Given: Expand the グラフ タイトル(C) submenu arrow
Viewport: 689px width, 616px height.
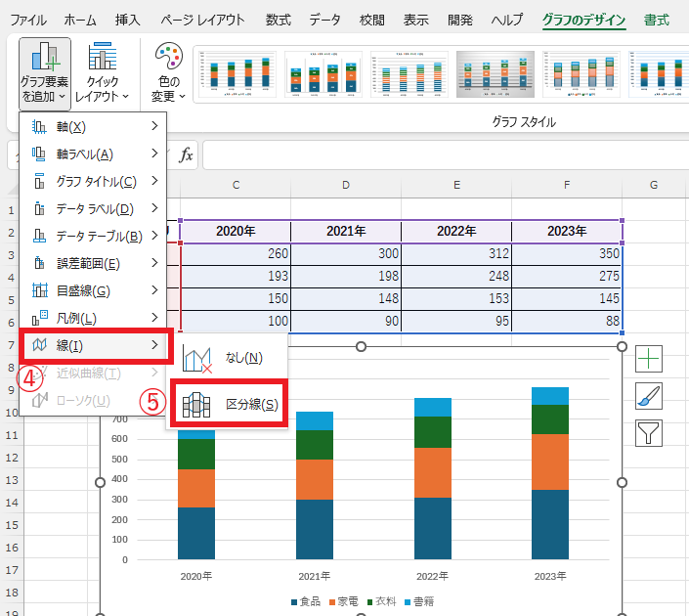Looking at the screenshot, I should (154, 181).
